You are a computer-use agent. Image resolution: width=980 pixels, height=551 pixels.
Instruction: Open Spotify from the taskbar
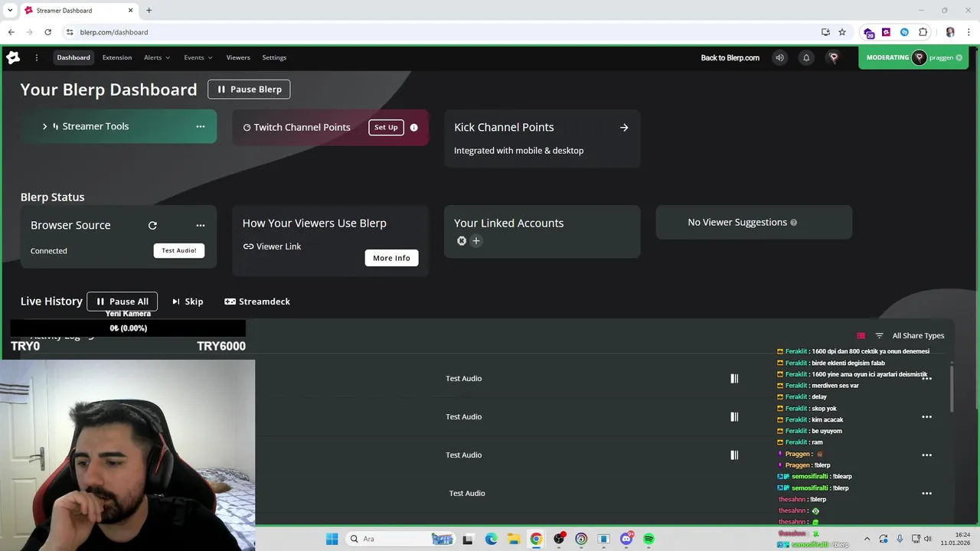coord(648,539)
